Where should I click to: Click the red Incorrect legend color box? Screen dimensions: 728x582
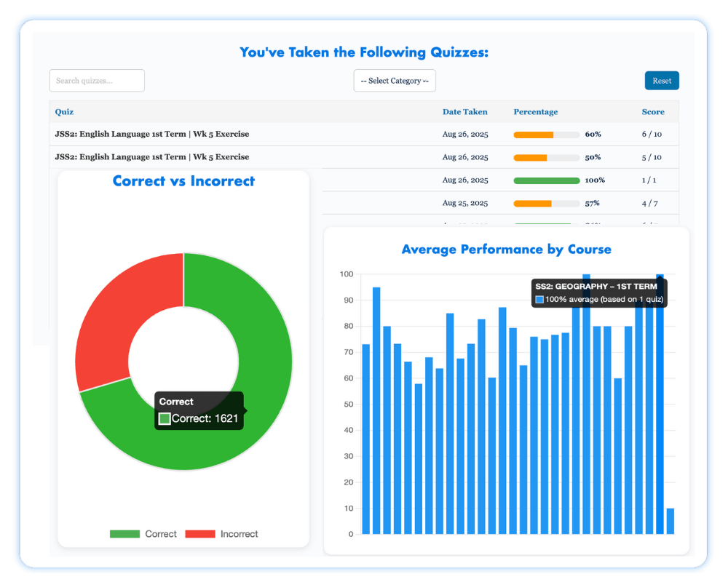point(200,534)
